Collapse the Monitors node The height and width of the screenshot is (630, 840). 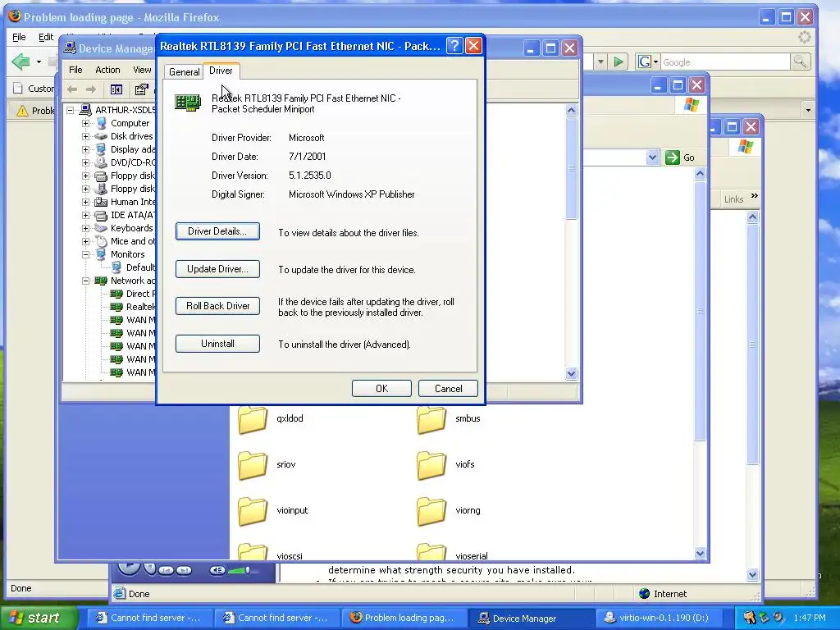coord(85,254)
